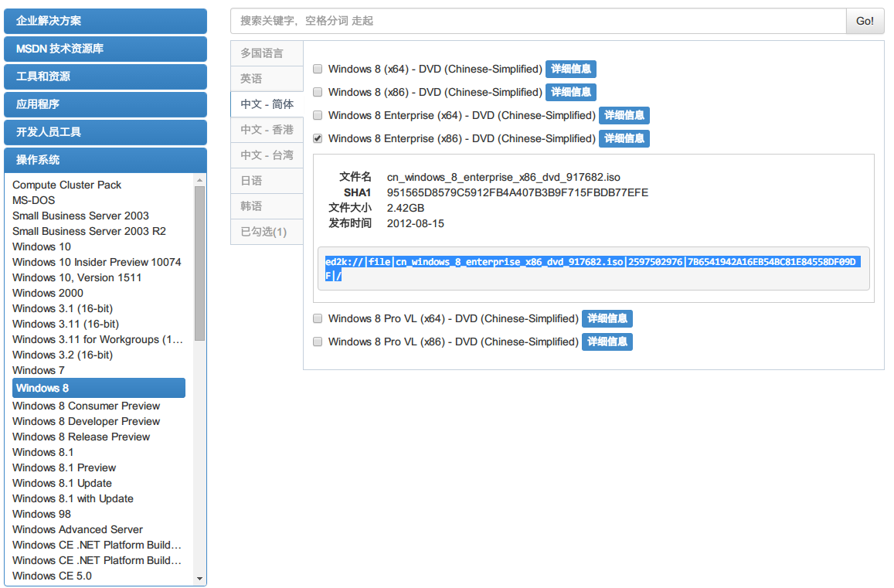Image resolution: width=894 pixels, height=588 pixels.
Task: Select Compute Cluster Pack
Action: coord(66,185)
